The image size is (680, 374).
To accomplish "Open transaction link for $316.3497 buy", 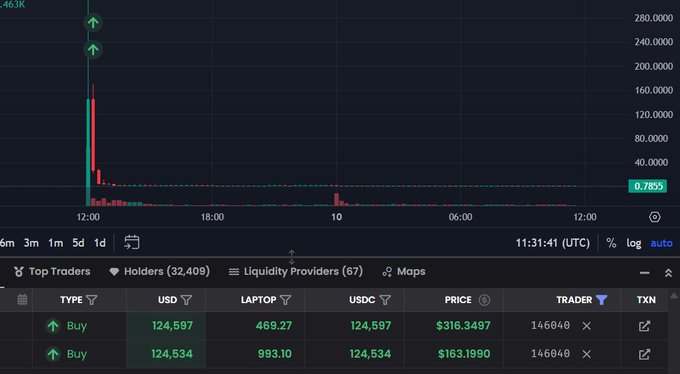I will point(644,326).
